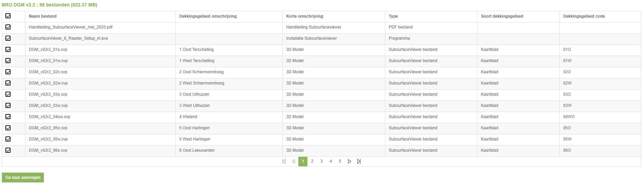Viewport: 644px width, 186px height.
Task: Click the current page 1 indicator
Action: point(303,162)
